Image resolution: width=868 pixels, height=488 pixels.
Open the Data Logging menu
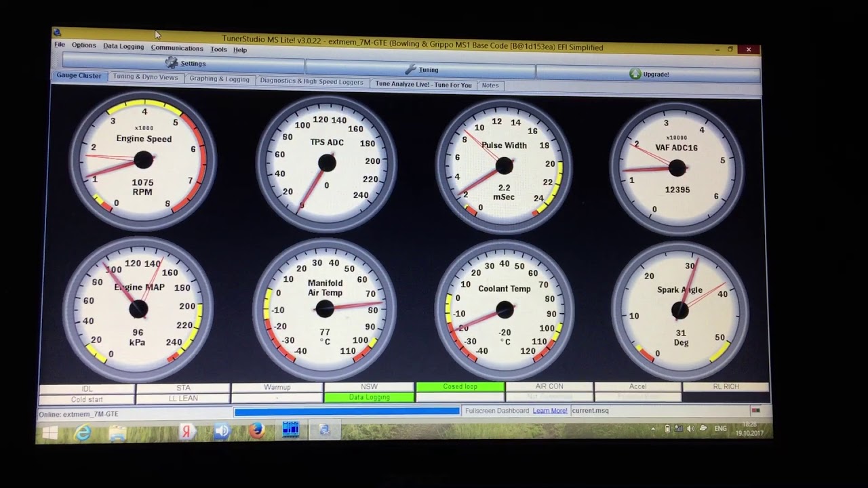click(x=123, y=47)
